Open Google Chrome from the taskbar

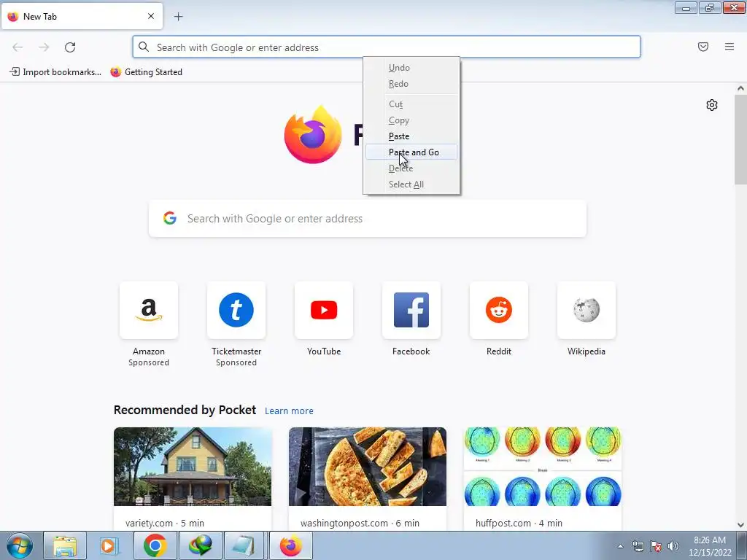pos(155,545)
